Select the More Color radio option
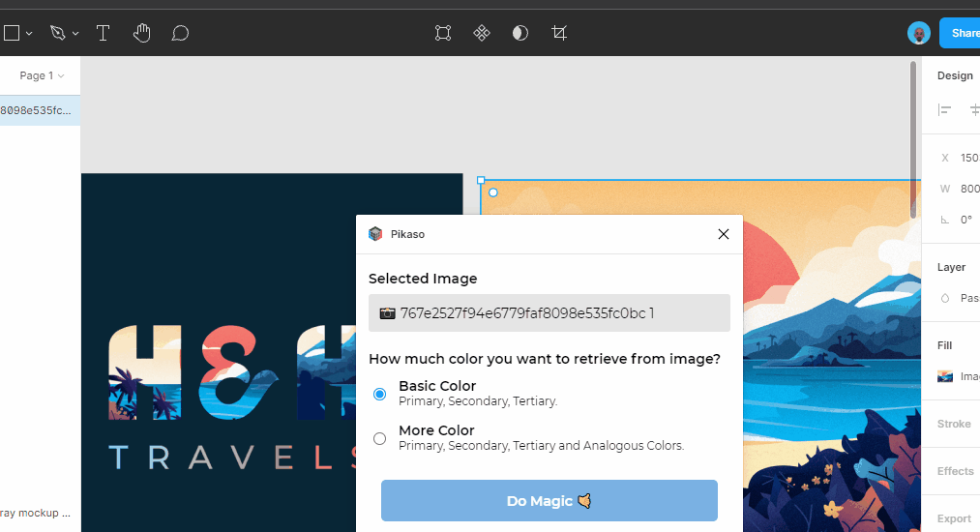 coord(379,438)
